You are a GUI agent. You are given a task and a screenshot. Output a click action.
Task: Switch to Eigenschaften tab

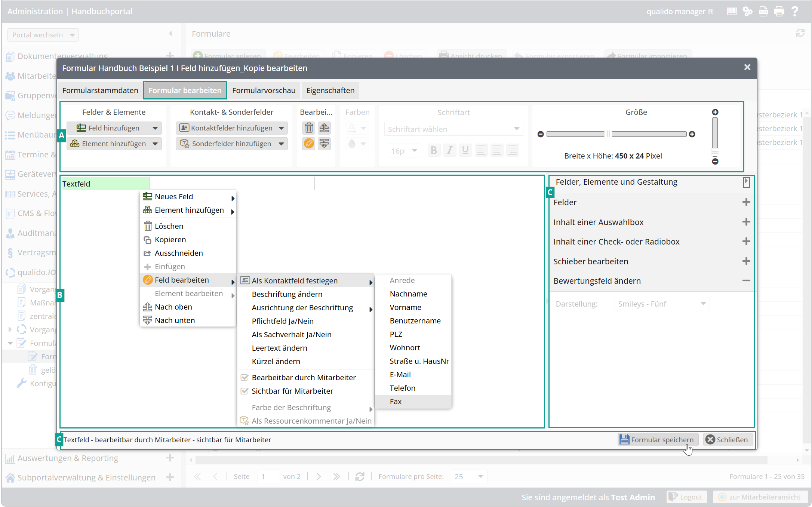(330, 90)
